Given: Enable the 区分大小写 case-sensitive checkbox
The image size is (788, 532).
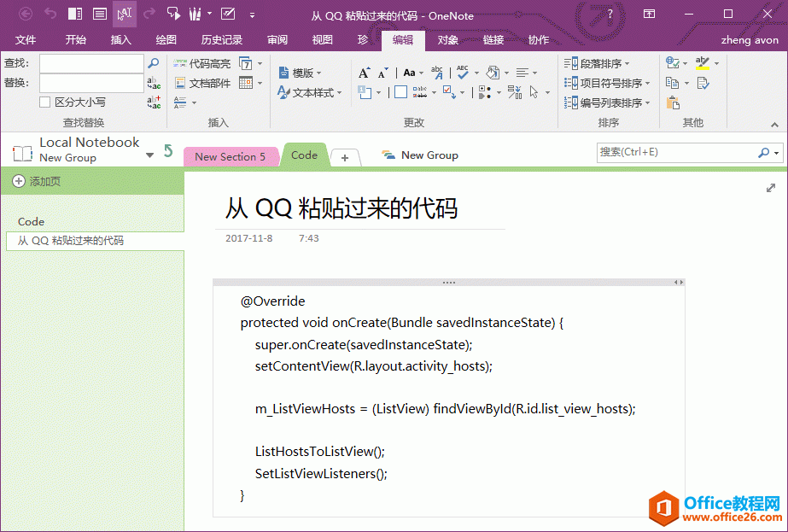Looking at the screenshot, I should (44, 102).
